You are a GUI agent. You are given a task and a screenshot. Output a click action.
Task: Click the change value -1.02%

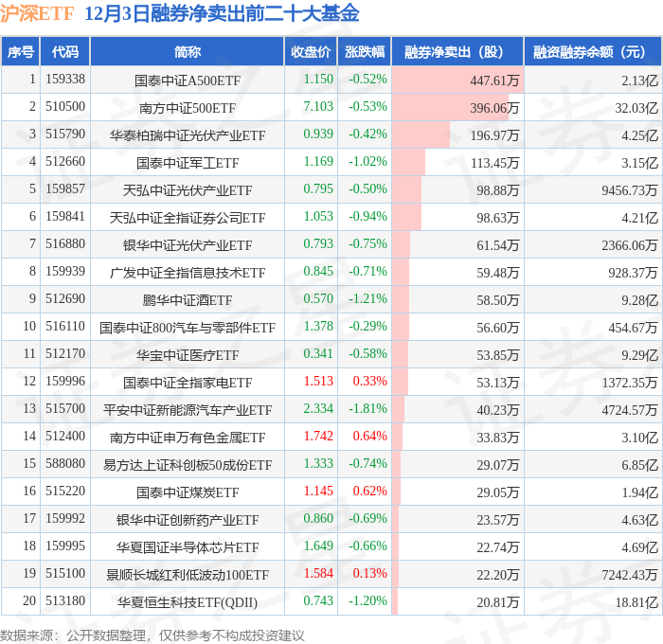coord(367,162)
